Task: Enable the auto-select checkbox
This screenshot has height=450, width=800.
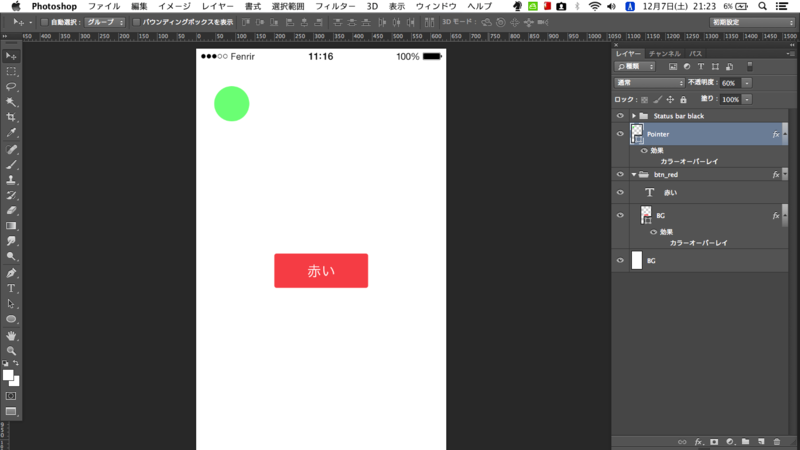Action: point(44,22)
